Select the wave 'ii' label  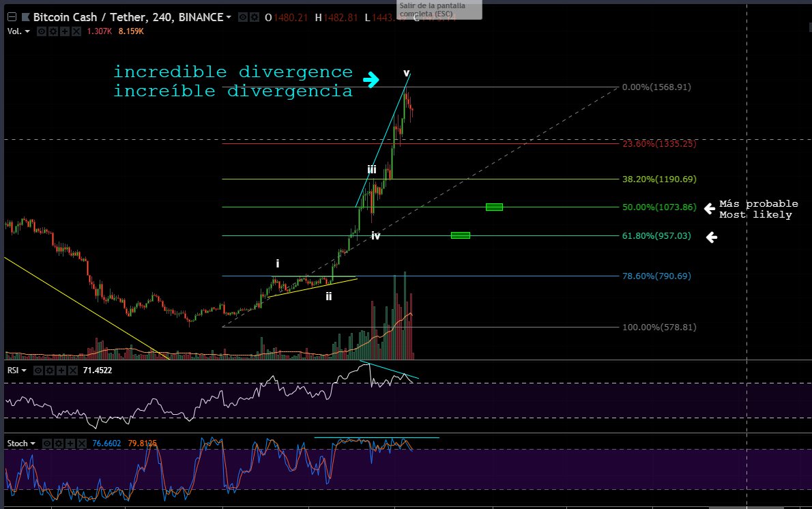pos(328,296)
